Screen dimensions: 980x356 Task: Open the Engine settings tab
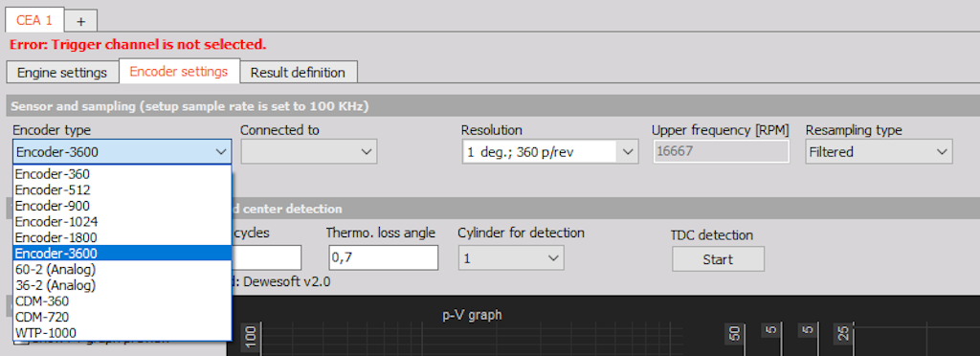click(62, 73)
